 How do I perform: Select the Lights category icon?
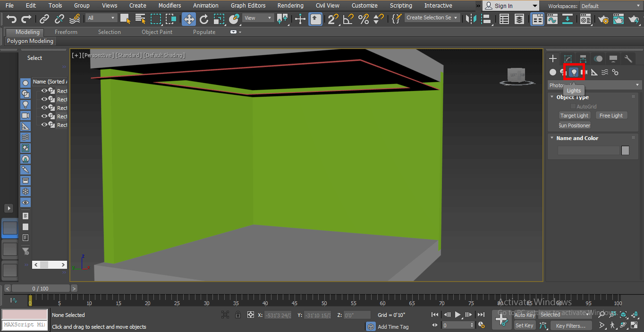click(x=574, y=72)
